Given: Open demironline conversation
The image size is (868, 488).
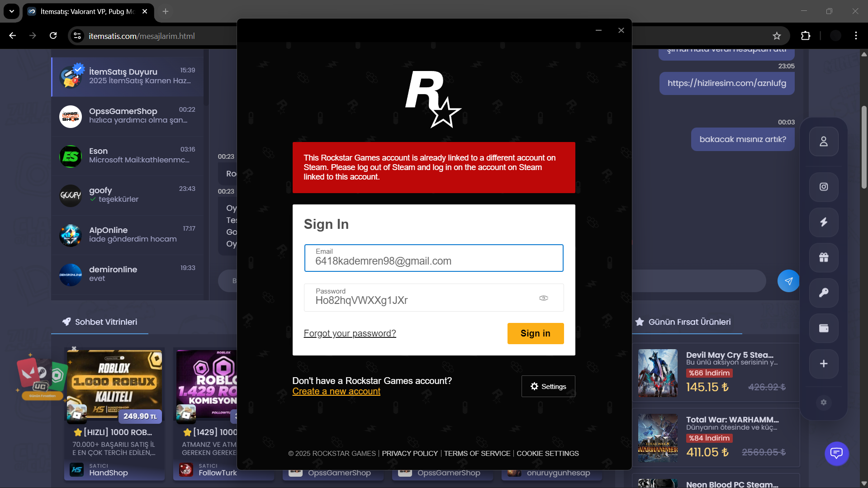Looking at the screenshot, I should tap(128, 275).
